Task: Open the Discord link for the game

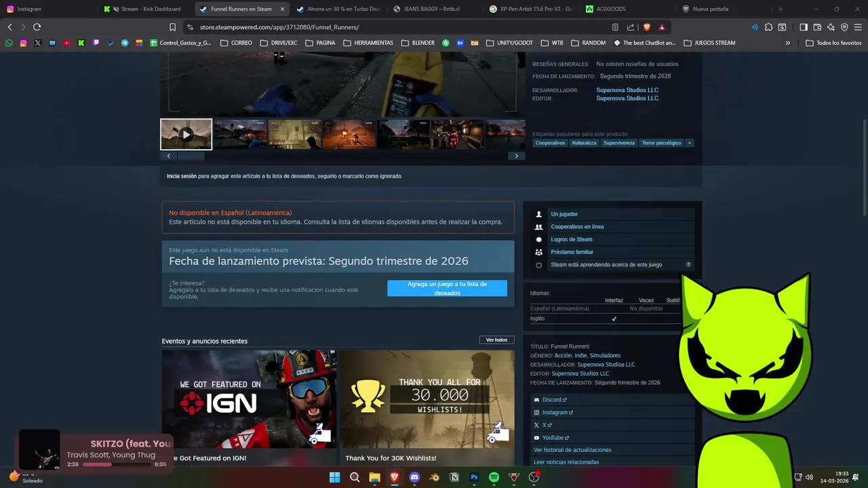Action: [x=554, y=400]
